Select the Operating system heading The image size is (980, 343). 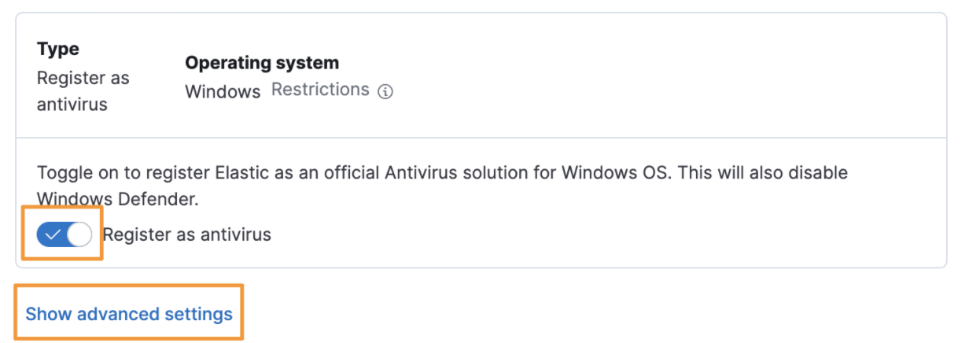pyautogui.click(x=262, y=62)
